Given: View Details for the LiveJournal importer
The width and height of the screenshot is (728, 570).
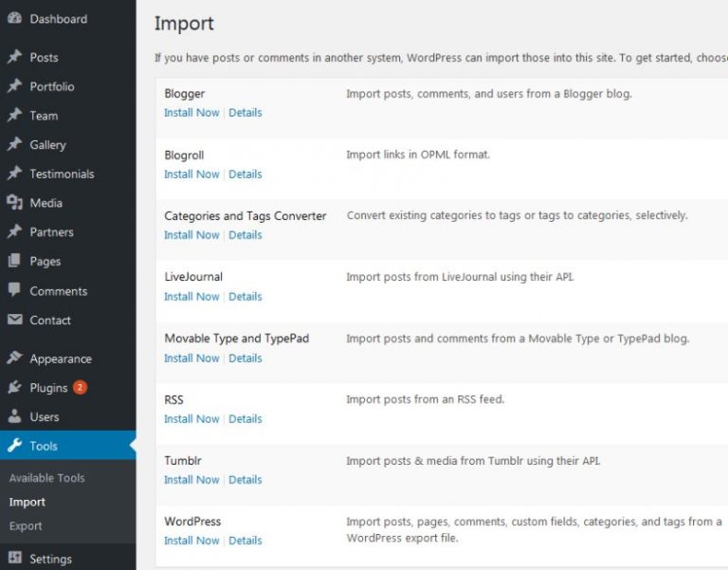Looking at the screenshot, I should pyautogui.click(x=246, y=297).
